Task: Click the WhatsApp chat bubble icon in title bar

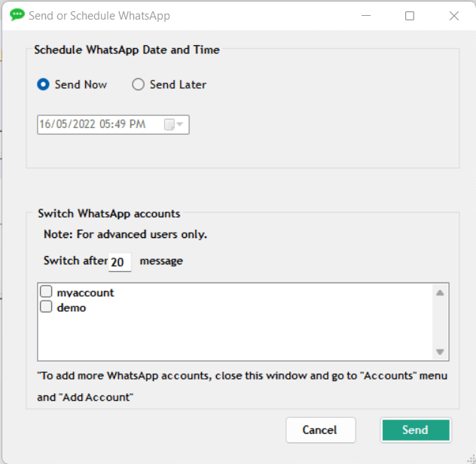Action: 17,15
